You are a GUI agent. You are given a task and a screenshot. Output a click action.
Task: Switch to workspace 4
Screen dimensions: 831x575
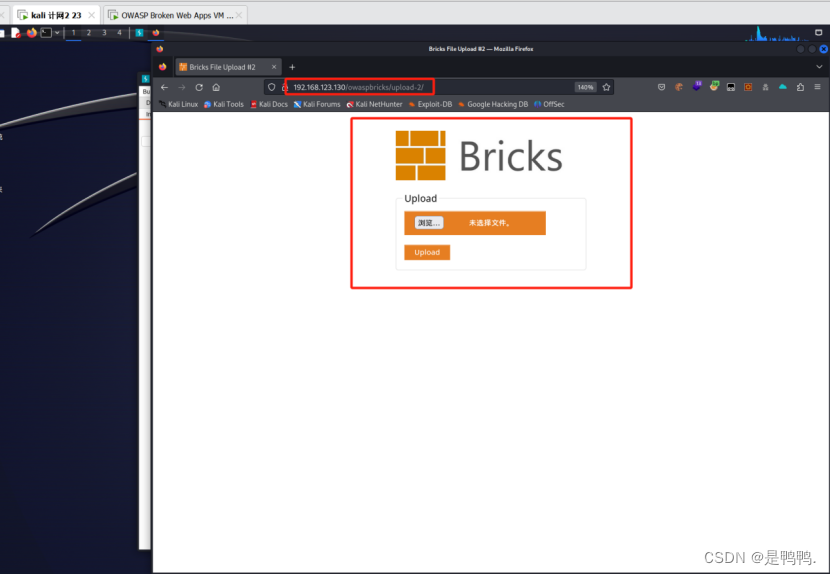click(119, 33)
